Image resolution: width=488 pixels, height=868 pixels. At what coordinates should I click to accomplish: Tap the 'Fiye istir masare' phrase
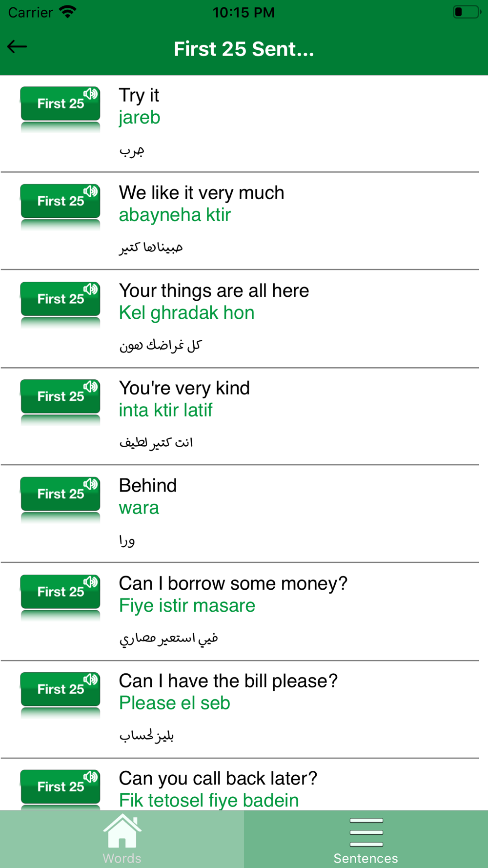point(187,606)
